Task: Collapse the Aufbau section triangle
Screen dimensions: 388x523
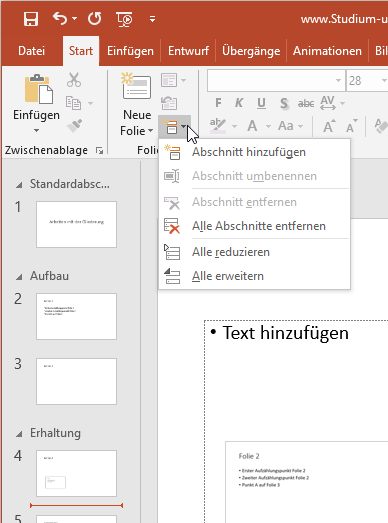Action: coord(19,277)
